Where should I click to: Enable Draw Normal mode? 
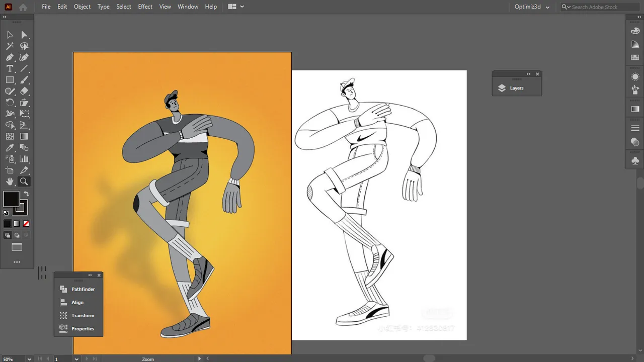(x=7, y=235)
